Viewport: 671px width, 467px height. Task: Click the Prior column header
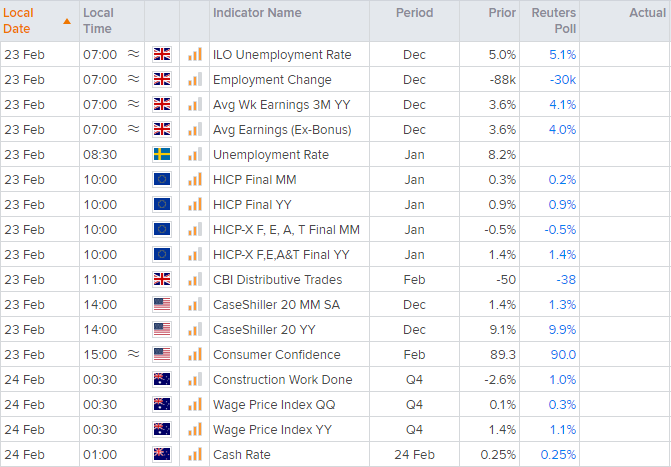coord(503,13)
